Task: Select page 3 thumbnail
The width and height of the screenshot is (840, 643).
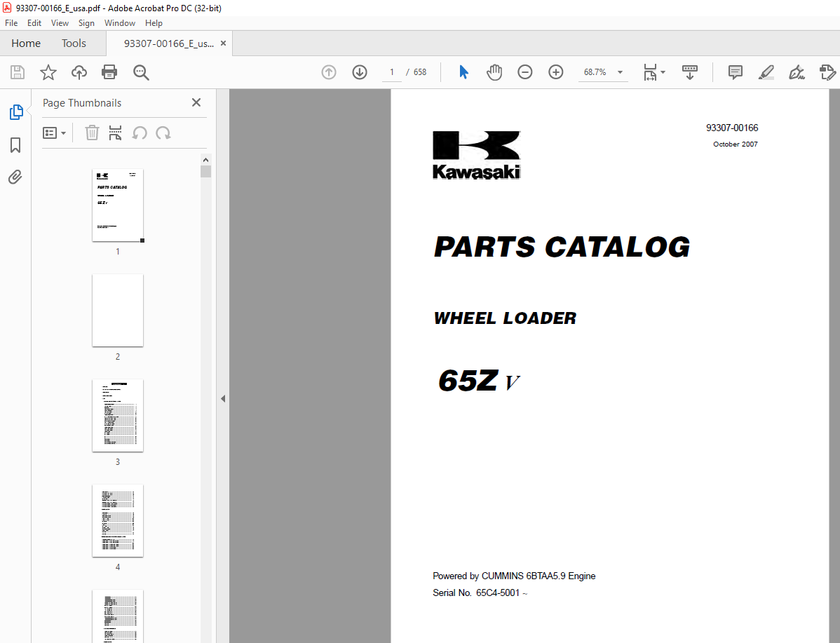Action: [x=118, y=415]
